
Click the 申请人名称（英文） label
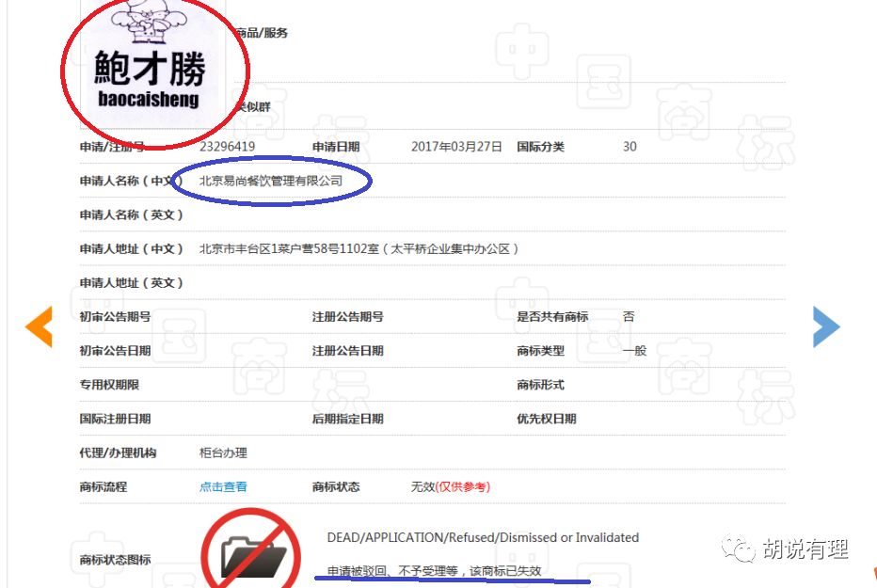(132, 215)
